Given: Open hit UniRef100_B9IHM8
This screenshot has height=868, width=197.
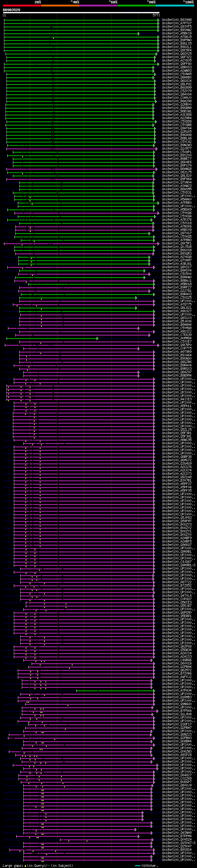Looking at the screenshot, I should tap(177, 20).
